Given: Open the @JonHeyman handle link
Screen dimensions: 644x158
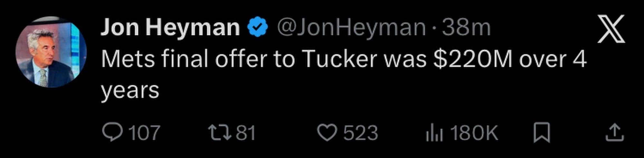Looking at the screenshot, I should click(351, 27).
